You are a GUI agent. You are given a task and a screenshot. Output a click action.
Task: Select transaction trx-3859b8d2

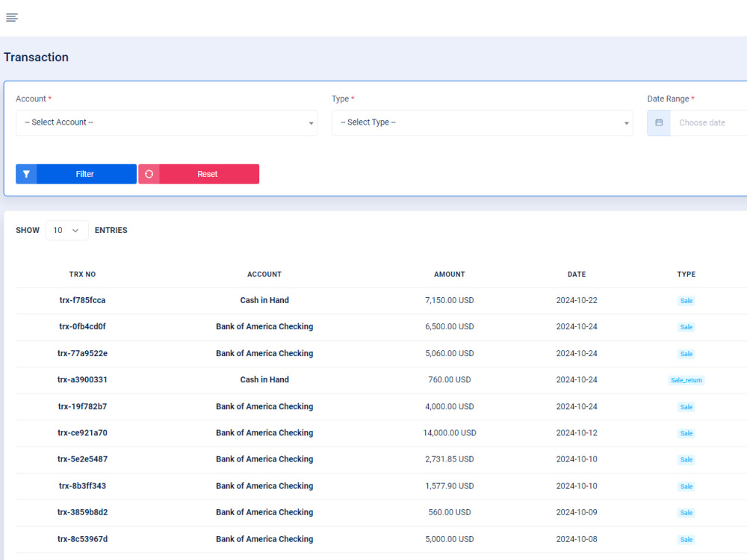82,512
